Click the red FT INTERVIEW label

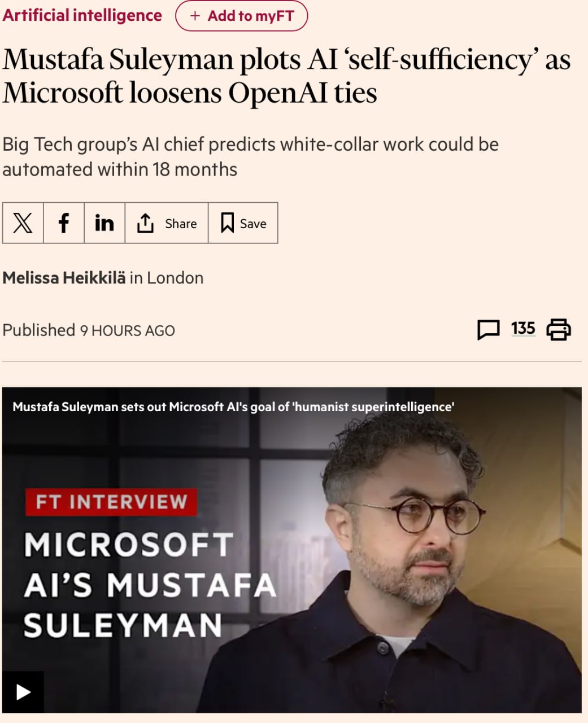click(x=111, y=502)
